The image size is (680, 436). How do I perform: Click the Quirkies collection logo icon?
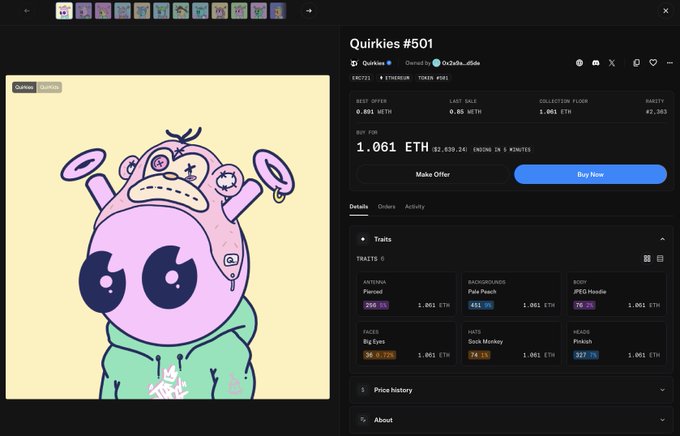click(354, 63)
